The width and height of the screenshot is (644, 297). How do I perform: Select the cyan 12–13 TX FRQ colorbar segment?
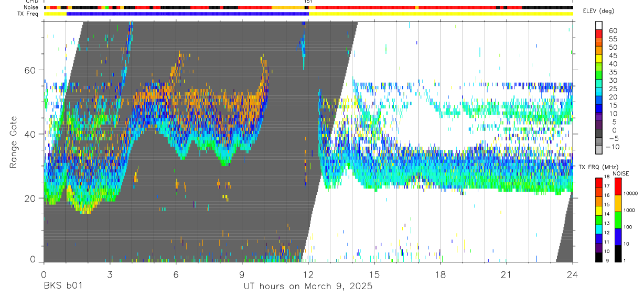click(599, 229)
